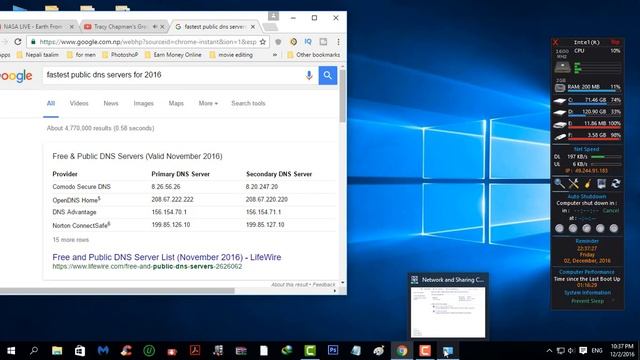Activate voice search microphone icon
640x360 pixels.
[309, 75]
